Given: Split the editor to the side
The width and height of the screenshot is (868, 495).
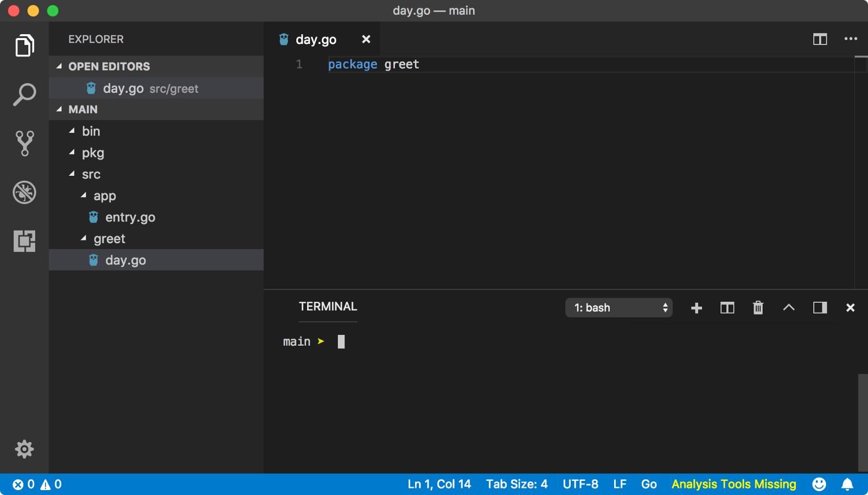Looking at the screenshot, I should coord(820,39).
